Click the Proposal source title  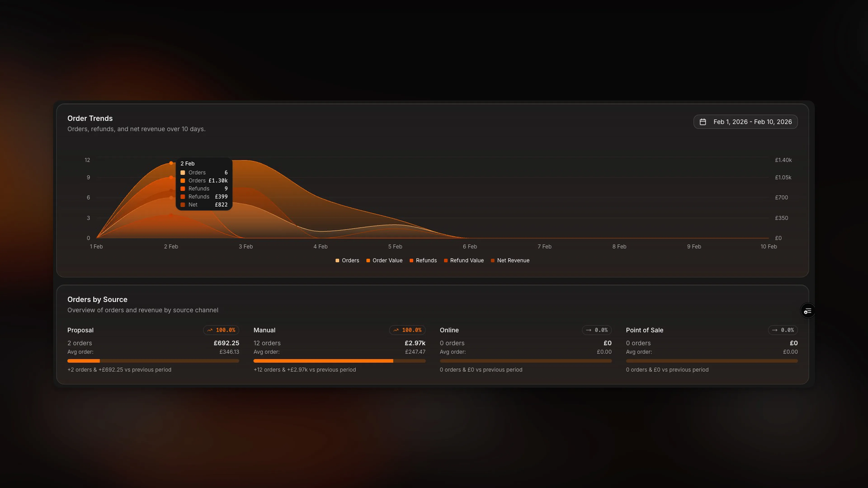[80, 330]
